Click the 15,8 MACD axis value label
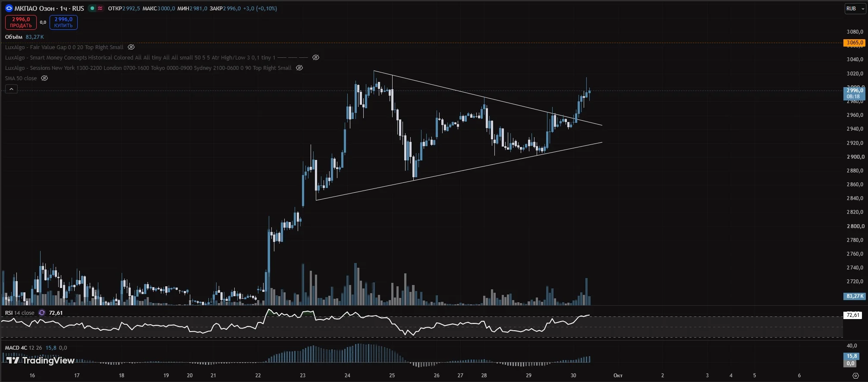 pos(851,356)
